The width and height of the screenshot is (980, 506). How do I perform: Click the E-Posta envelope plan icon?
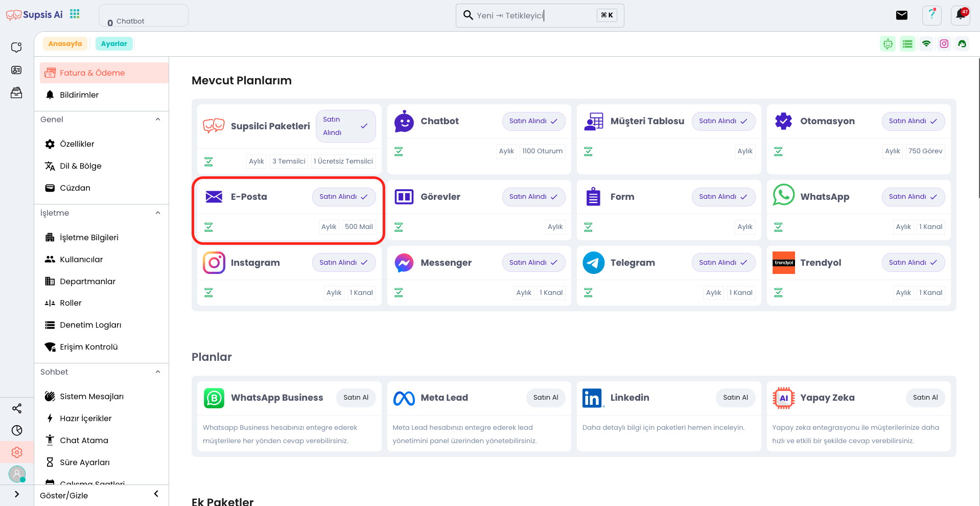pyautogui.click(x=214, y=197)
